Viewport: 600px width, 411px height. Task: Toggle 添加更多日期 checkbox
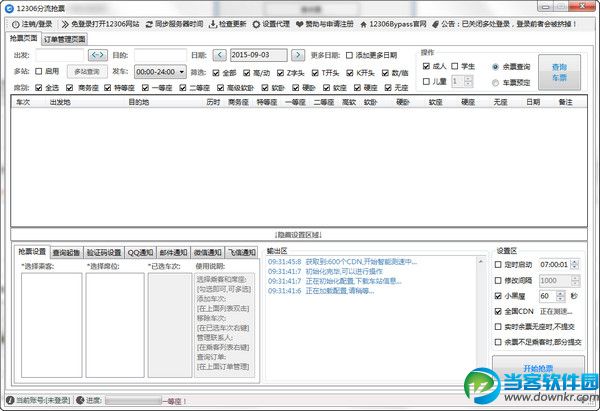(349, 55)
